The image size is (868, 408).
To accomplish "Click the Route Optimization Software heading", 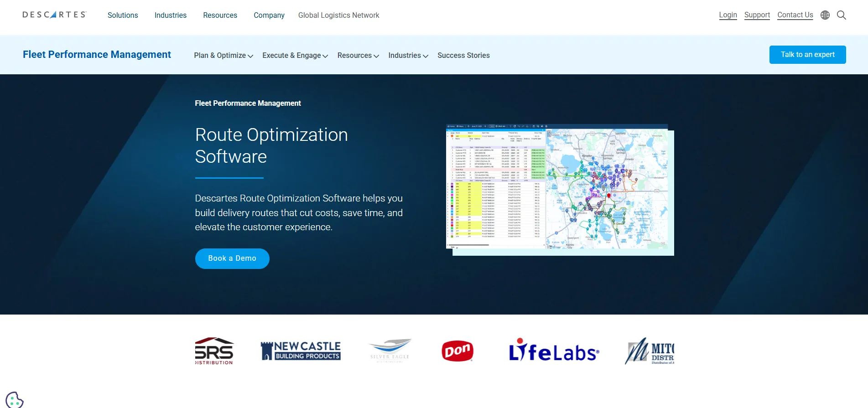I will point(271,145).
